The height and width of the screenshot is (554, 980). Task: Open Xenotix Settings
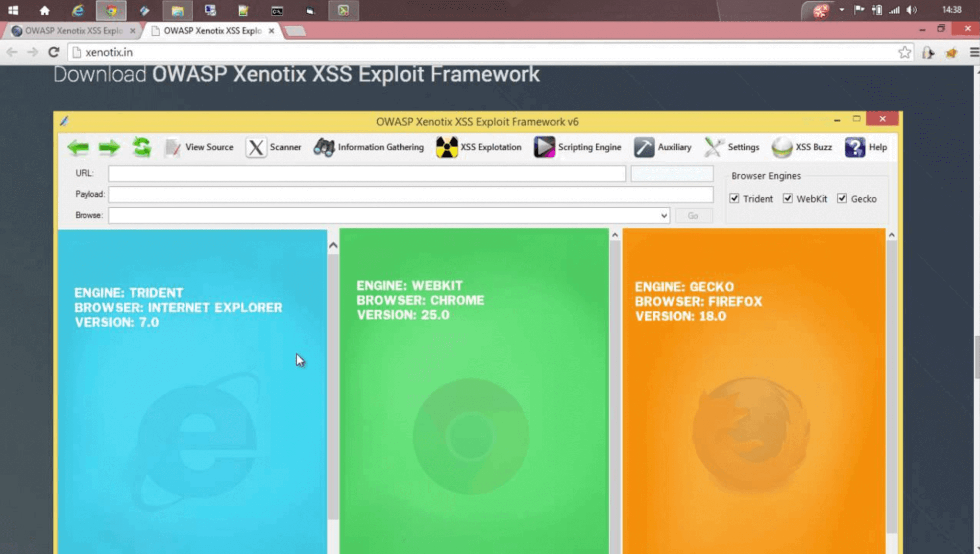(x=732, y=147)
